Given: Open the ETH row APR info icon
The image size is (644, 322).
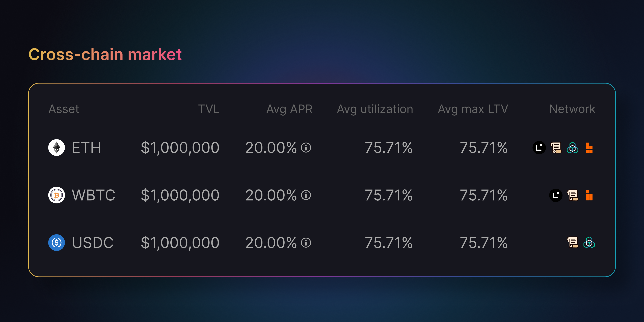Looking at the screenshot, I should point(306,148).
